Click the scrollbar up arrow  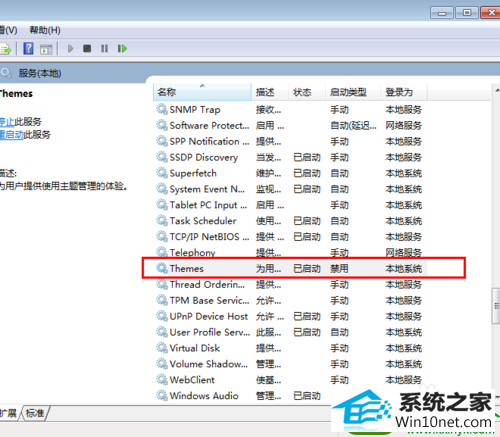point(497,90)
